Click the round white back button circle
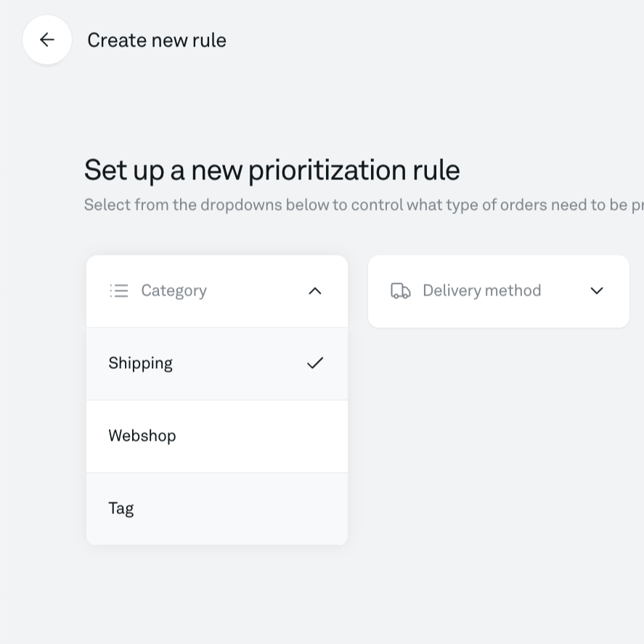The width and height of the screenshot is (644, 644). [46, 40]
